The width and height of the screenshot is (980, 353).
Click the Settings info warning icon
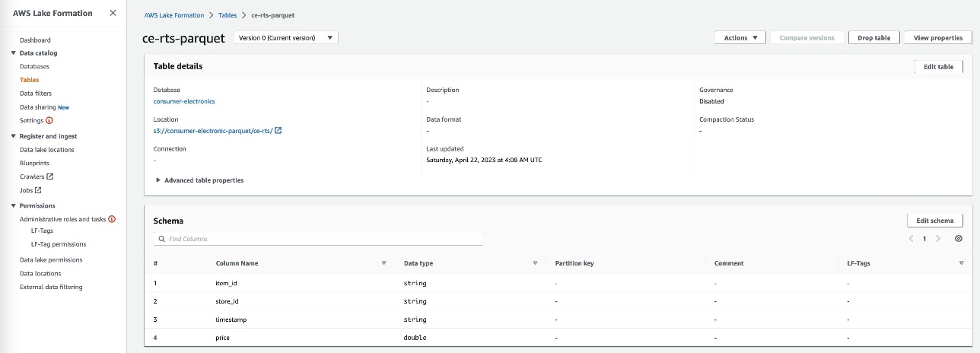(49, 120)
